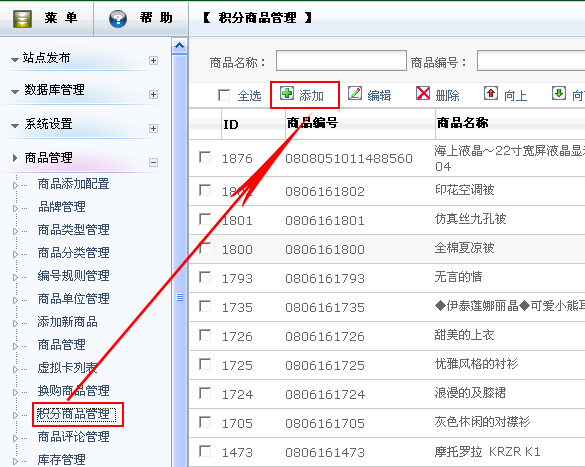Open 添加新商品 in the sidebar
Screen dimensions: 585x467
(x=68, y=322)
